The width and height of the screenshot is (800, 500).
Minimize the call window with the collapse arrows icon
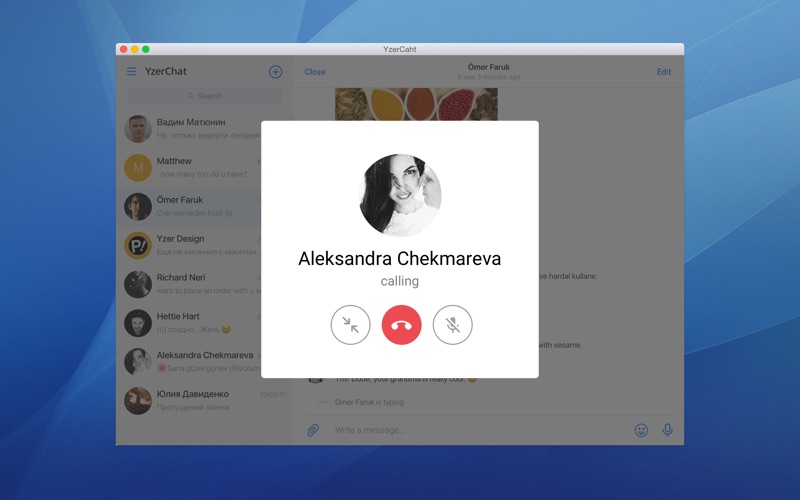coord(350,325)
